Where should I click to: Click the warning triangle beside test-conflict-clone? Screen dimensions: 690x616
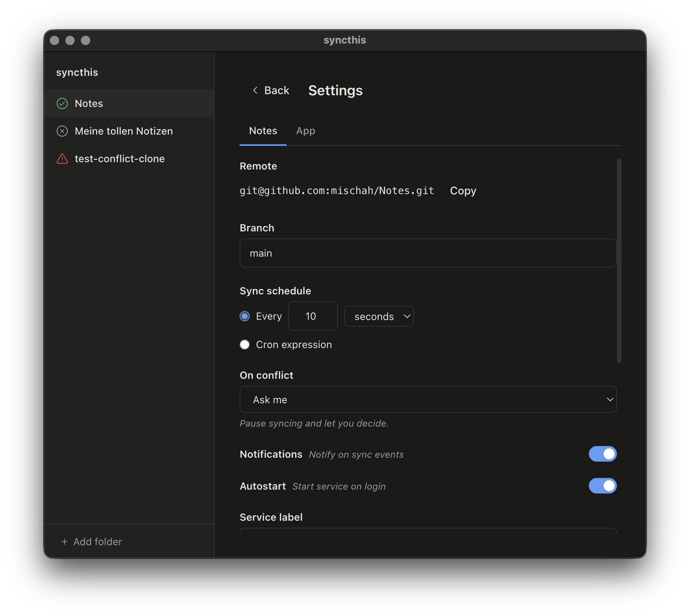[x=62, y=158]
